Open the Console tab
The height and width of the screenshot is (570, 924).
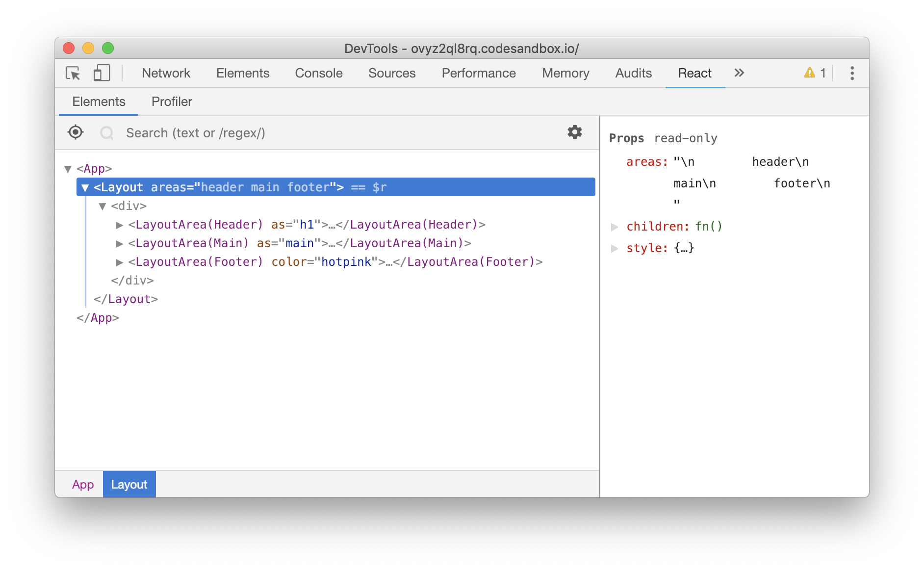tap(319, 73)
